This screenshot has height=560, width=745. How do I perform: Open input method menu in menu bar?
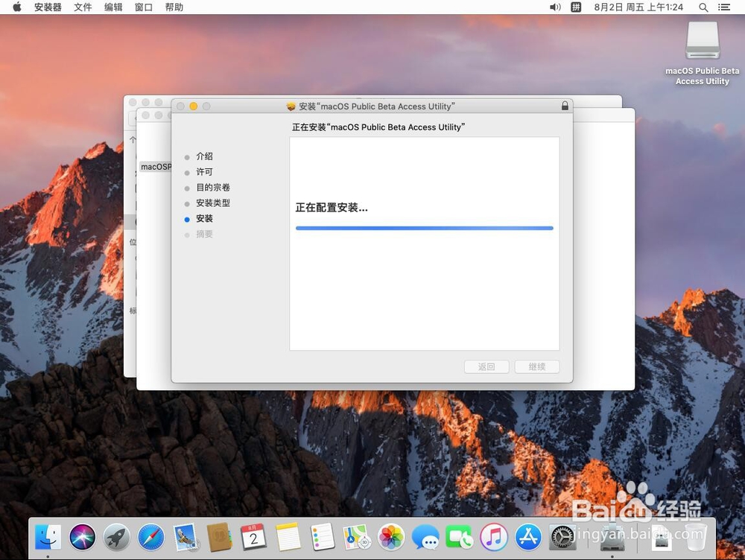pos(576,7)
